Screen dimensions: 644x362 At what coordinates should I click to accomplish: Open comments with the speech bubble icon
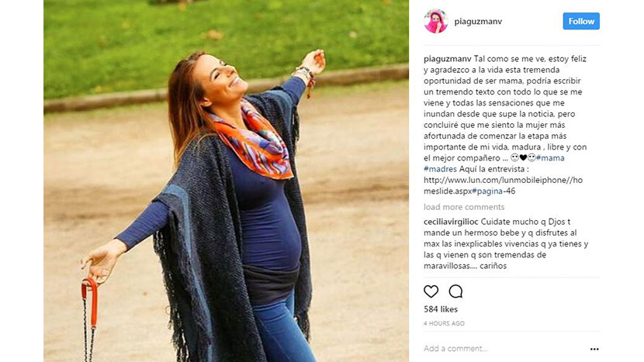pyautogui.click(x=455, y=291)
